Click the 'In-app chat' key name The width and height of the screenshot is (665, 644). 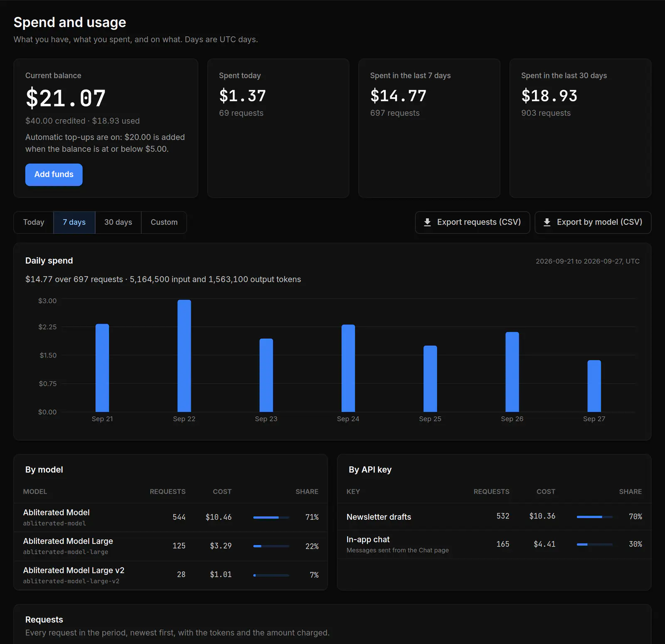[x=368, y=540]
